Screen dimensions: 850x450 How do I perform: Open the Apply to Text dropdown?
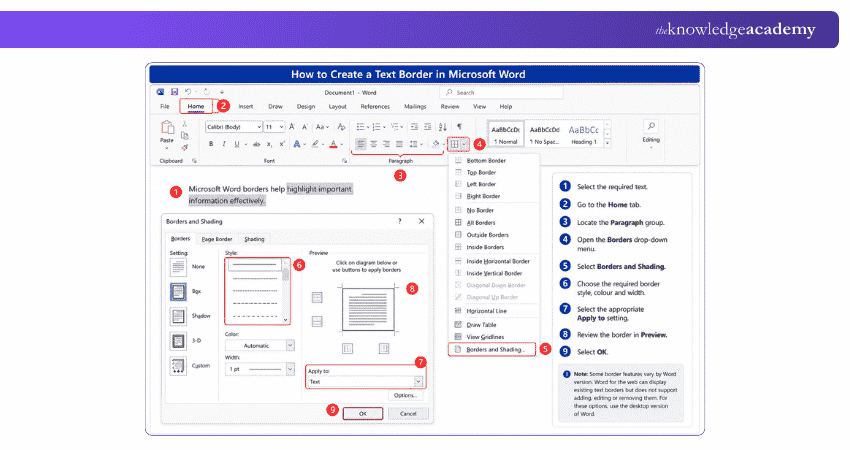(418, 382)
